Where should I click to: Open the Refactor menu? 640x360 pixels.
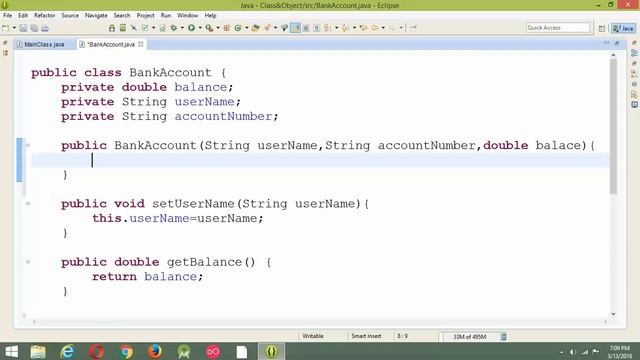coord(44,16)
